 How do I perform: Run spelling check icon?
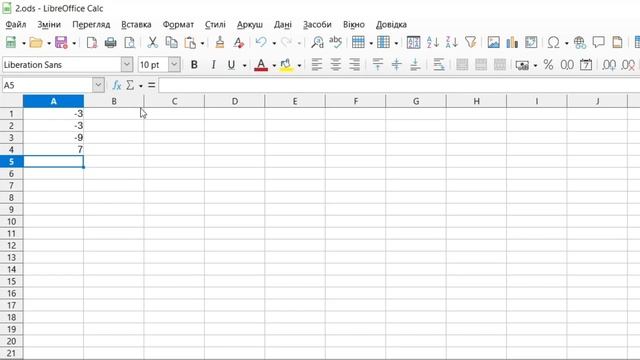click(336, 42)
